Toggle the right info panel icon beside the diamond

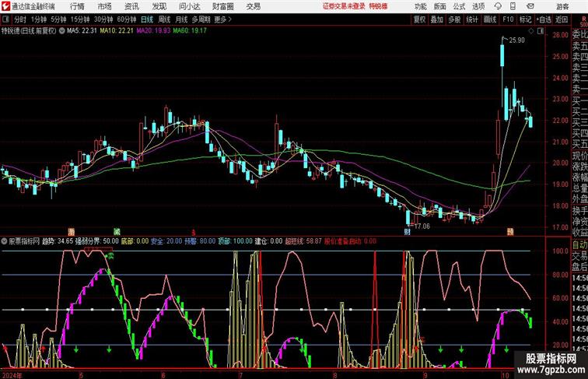click(x=541, y=32)
